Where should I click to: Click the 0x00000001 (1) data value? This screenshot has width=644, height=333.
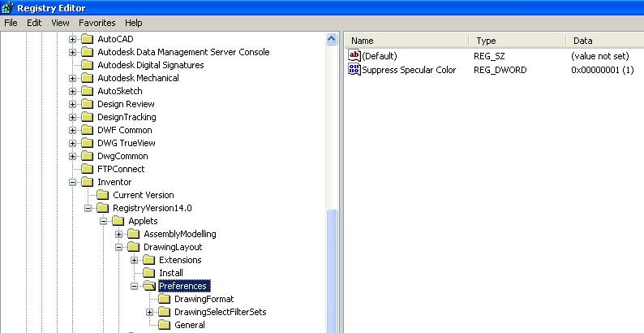[x=603, y=70]
